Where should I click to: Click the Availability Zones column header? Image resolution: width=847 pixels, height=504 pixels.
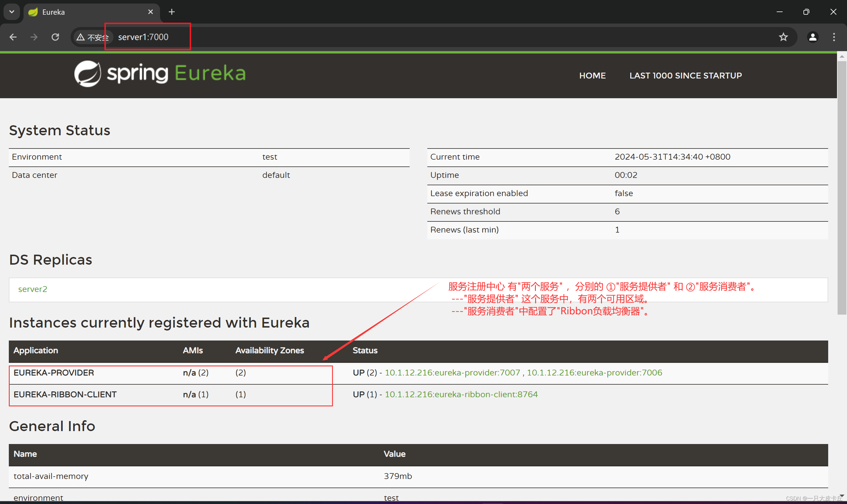tap(270, 351)
